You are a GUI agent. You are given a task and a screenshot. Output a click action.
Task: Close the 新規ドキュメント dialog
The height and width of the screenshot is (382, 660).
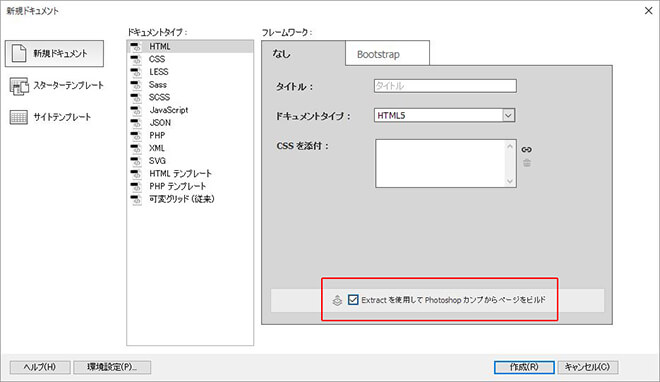click(x=648, y=11)
